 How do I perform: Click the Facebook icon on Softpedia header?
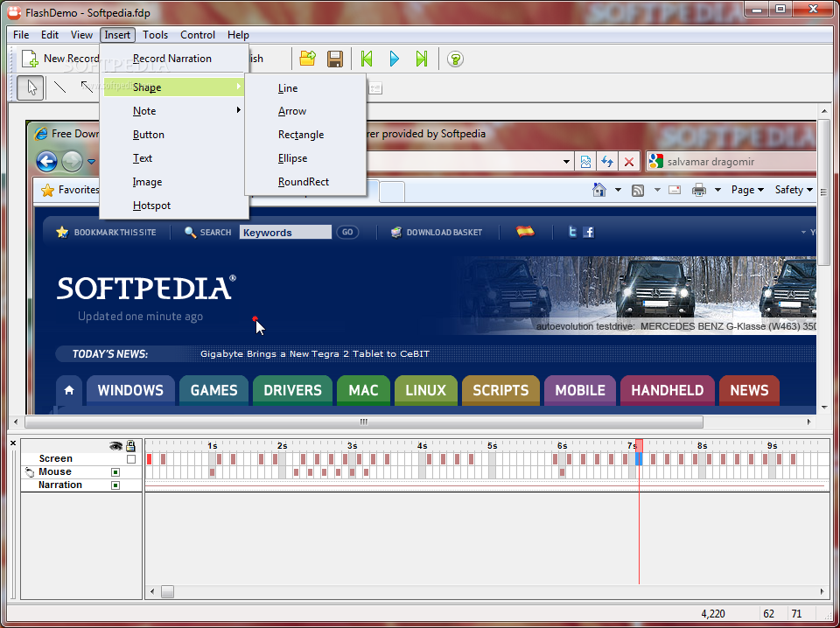[x=589, y=232]
